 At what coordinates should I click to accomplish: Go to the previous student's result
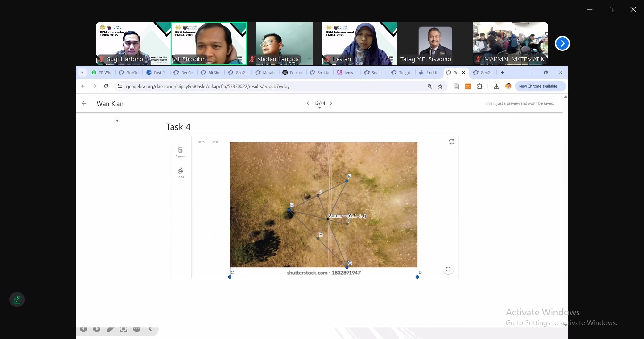pyautogui.click(x=308, y=103)
